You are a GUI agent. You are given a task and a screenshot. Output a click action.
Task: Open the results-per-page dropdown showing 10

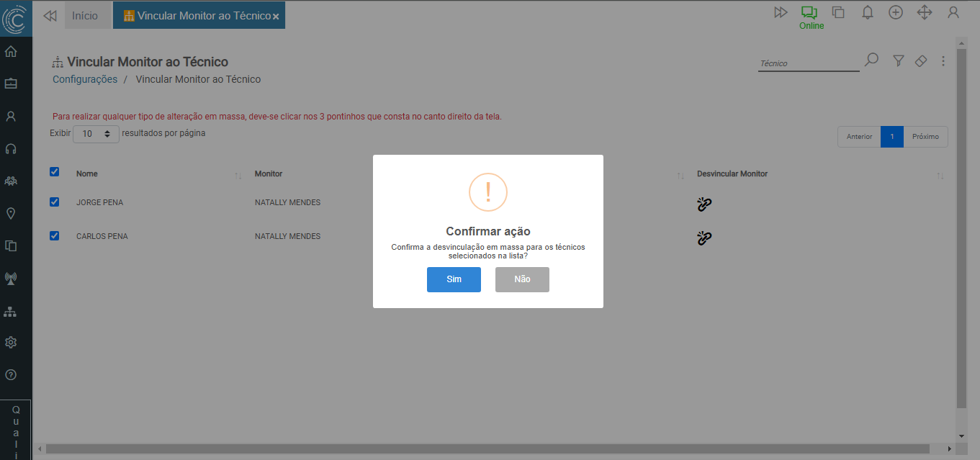pyautogui.click(x=96, y=134)
